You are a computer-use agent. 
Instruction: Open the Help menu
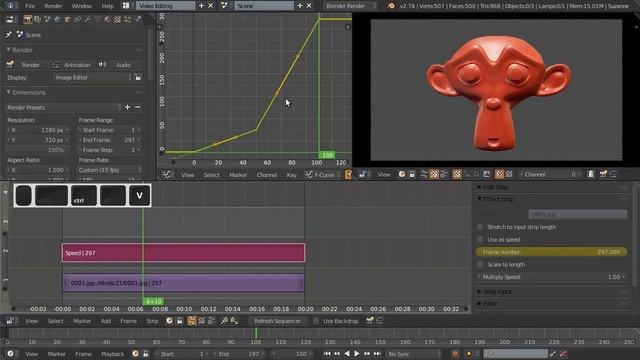click(x=107, y=6)
